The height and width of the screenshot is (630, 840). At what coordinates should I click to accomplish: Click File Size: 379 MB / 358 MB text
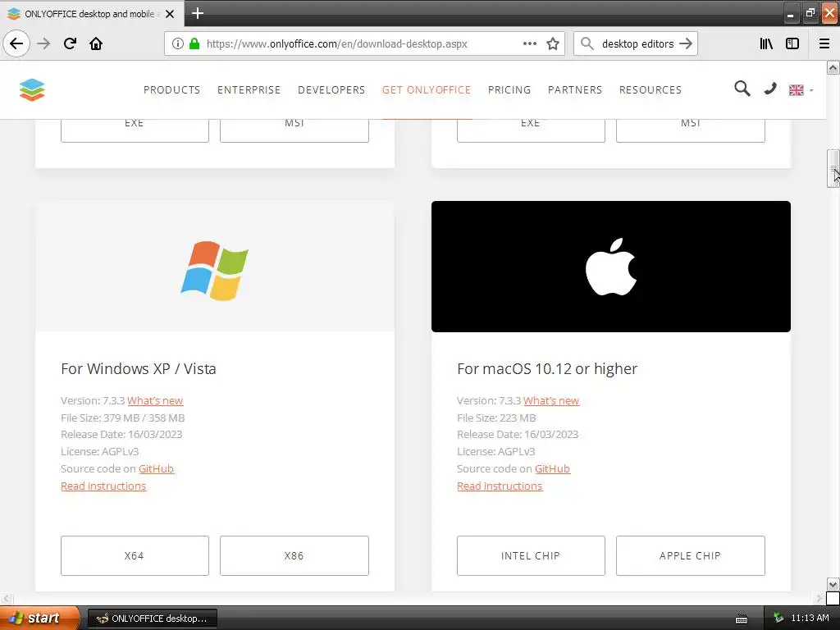click(123, 418)
